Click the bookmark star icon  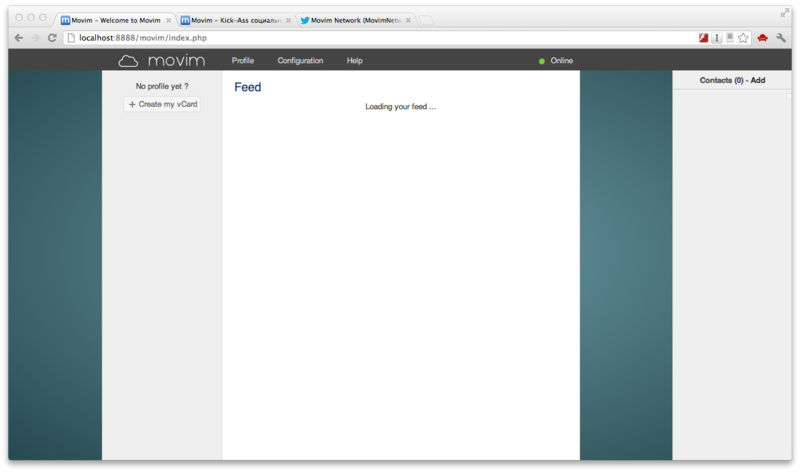(743, 38)
